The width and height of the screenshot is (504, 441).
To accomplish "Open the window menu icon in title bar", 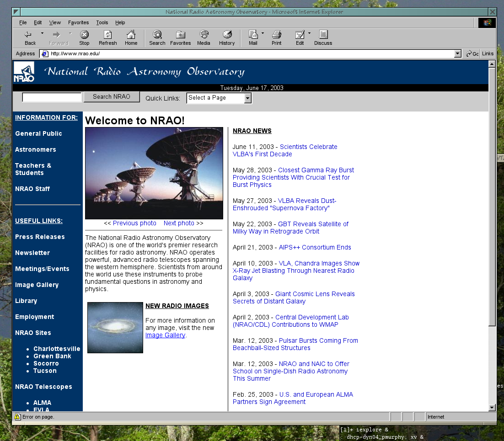I will click(17, 12).
